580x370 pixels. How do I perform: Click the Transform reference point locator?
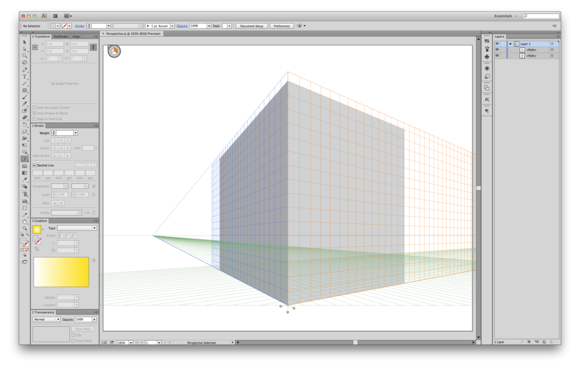tap(35, 47)
